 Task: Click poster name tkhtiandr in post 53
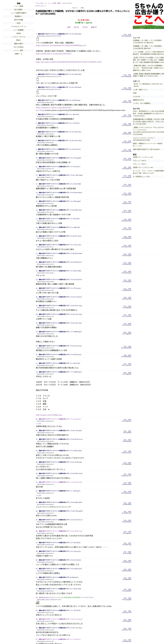(x=42, y=598)
